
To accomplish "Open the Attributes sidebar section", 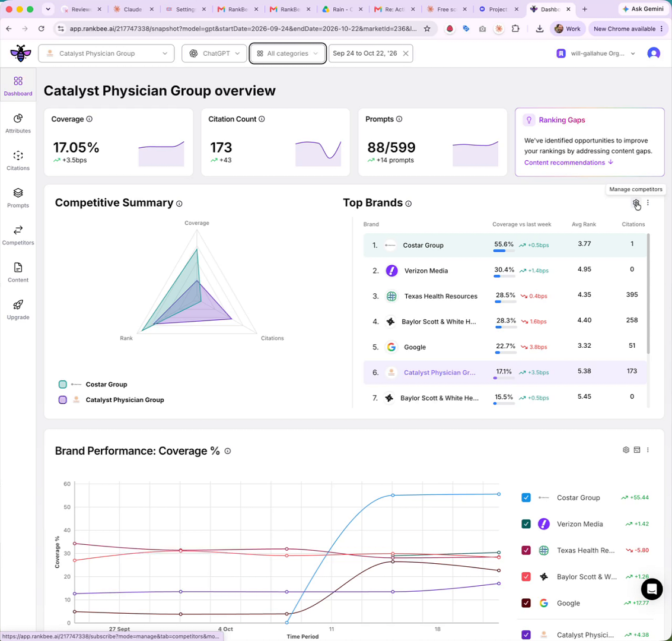I will click(18, 123).
